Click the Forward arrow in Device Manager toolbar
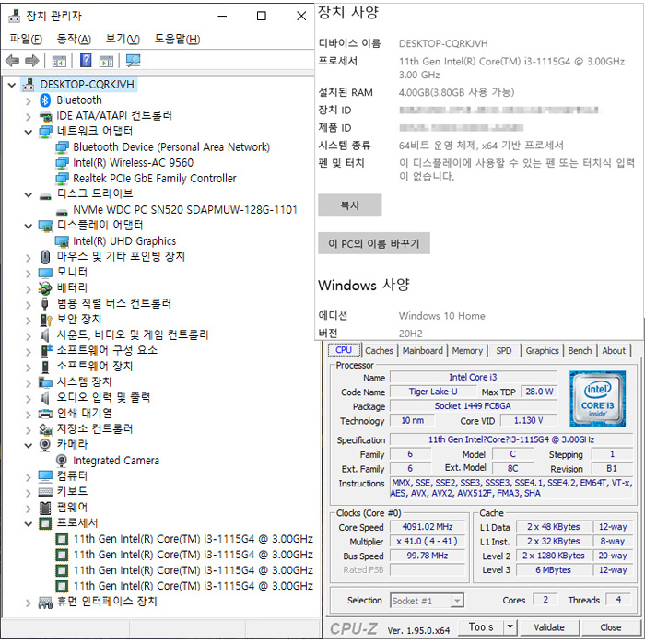 click(x=32, y=61)
